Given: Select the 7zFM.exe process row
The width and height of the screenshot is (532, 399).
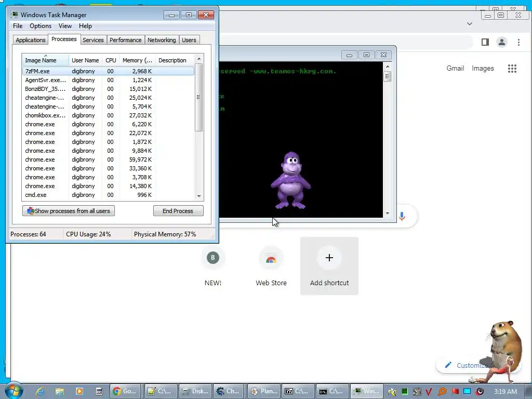Looking at the screenshot, I should [x=108, y=71].
